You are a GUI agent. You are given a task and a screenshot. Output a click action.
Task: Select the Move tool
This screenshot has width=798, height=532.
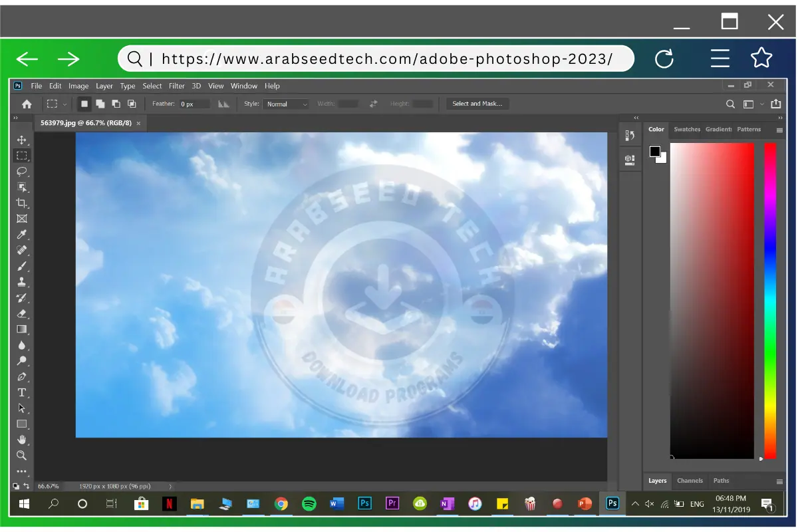[x=22, y=140]
